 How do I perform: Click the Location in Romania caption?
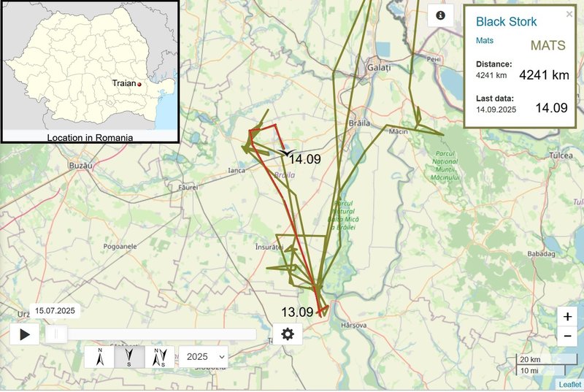tap(90, 137)
